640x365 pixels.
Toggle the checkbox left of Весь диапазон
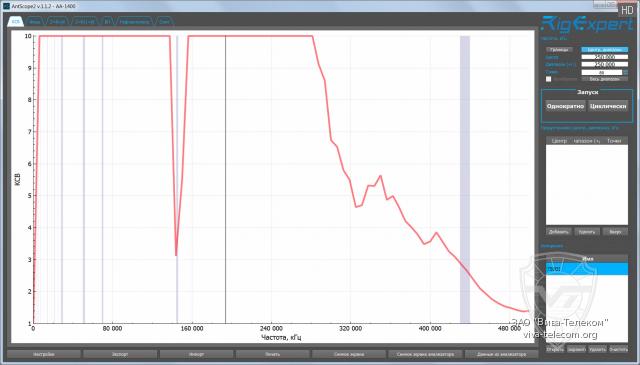(549, 79)
